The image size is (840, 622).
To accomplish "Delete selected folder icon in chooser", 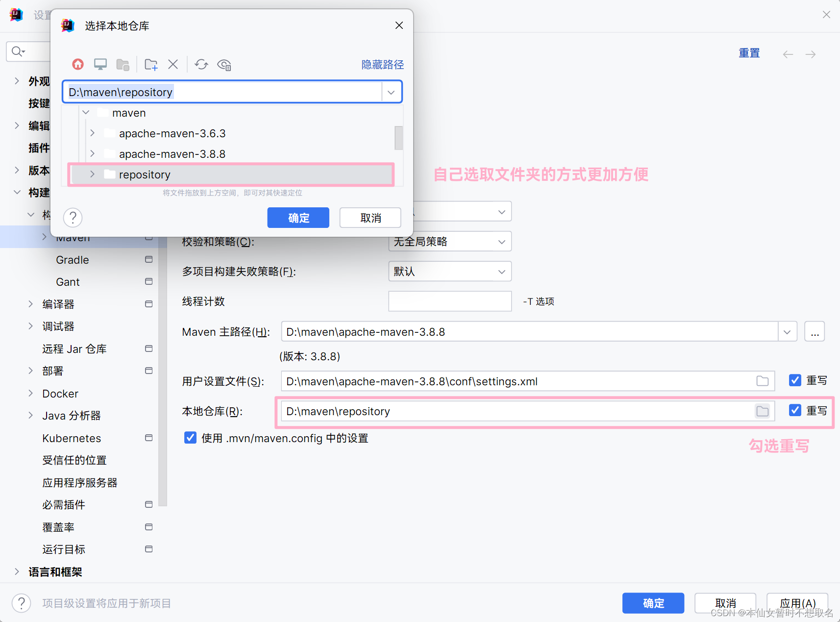I will pyautogui.click(x=173, y=64).
